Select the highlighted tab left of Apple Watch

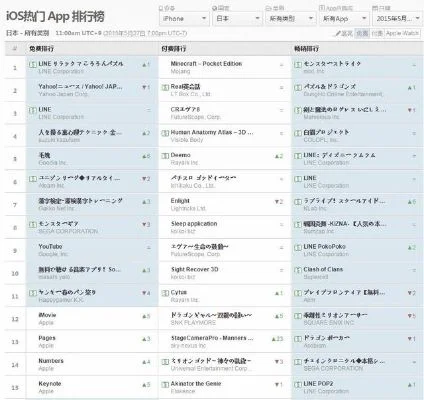point(362,33)
